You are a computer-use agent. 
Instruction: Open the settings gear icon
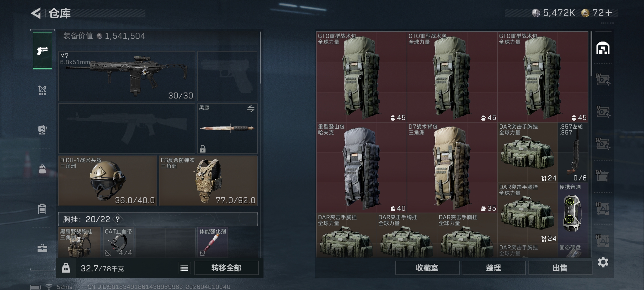[x=603, y=262]
